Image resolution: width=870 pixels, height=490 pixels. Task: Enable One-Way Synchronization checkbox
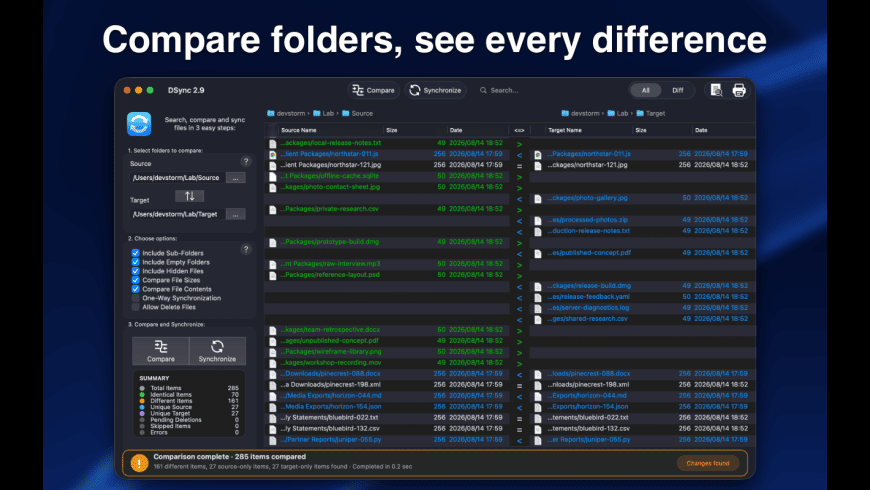tap(135, 298)
